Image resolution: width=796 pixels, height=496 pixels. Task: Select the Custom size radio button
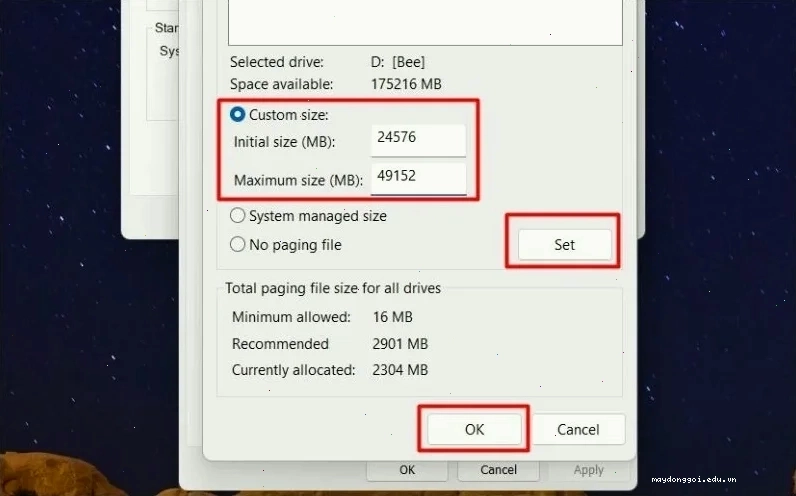coord(237,115)
